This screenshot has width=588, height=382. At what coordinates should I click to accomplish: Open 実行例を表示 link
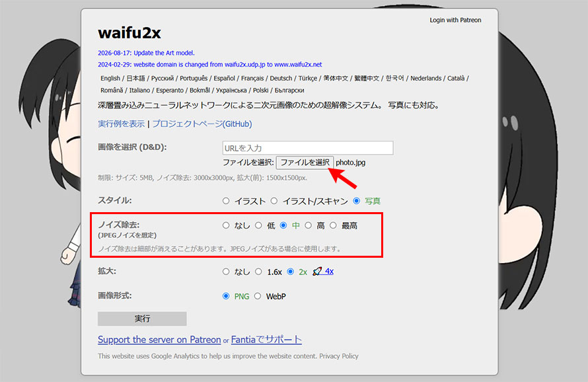coord(121,124)
